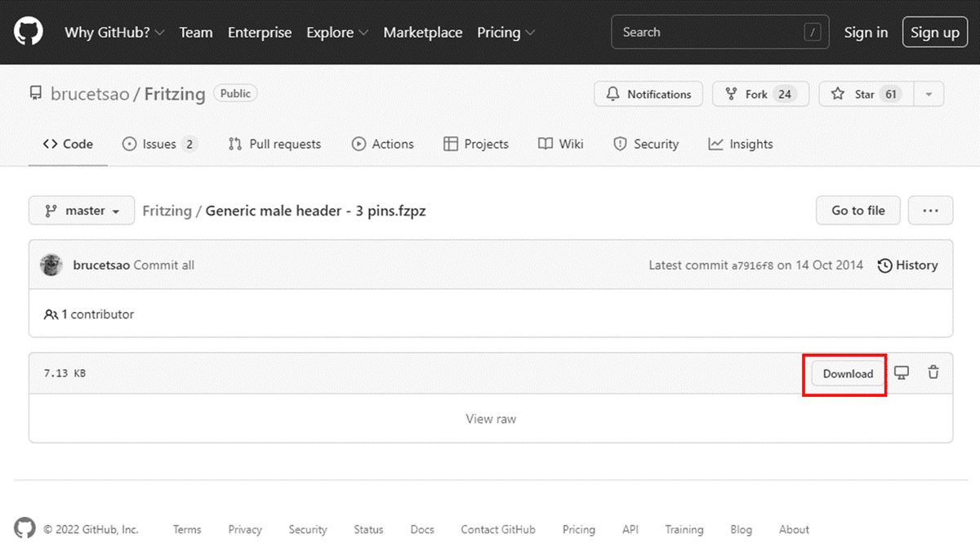Open Team in header
980x557 pixels.
point(196,33)
